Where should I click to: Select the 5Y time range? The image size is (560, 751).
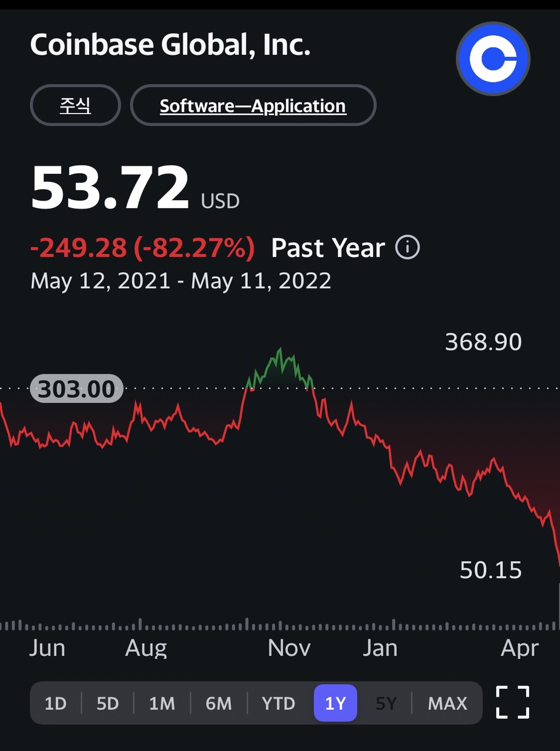click(x=386, y=703)
